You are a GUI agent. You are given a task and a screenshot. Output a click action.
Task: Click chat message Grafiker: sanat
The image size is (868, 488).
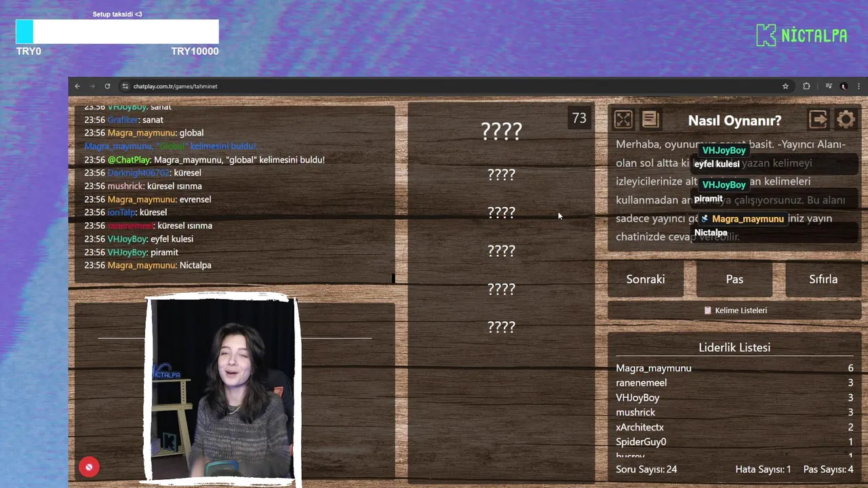(x=123, y=120)
